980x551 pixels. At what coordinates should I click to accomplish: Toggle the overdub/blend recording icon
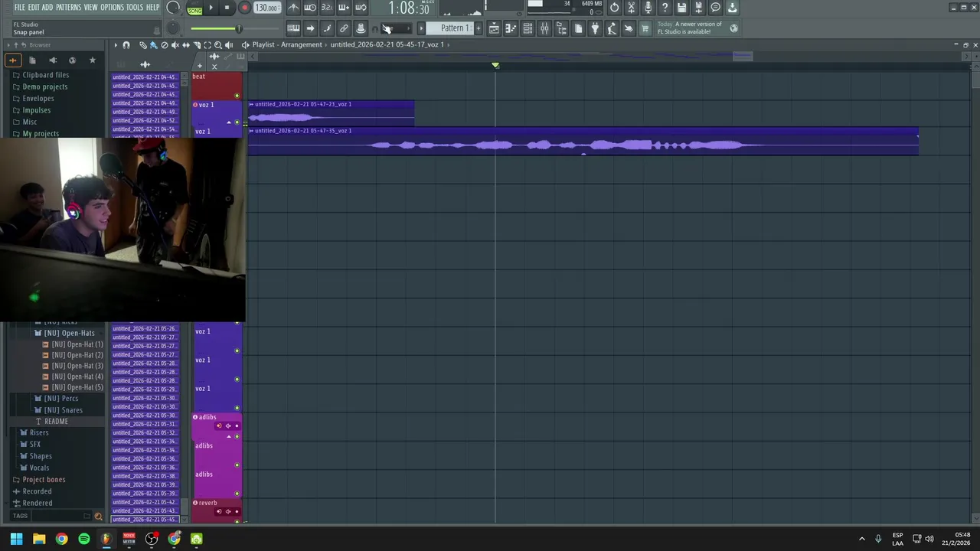[344, 8]
